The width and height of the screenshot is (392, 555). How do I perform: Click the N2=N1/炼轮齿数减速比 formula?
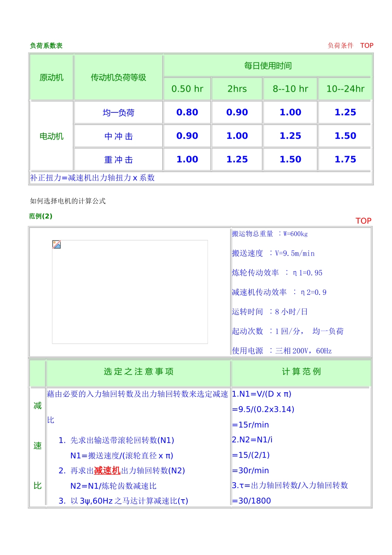coord(113,486)
